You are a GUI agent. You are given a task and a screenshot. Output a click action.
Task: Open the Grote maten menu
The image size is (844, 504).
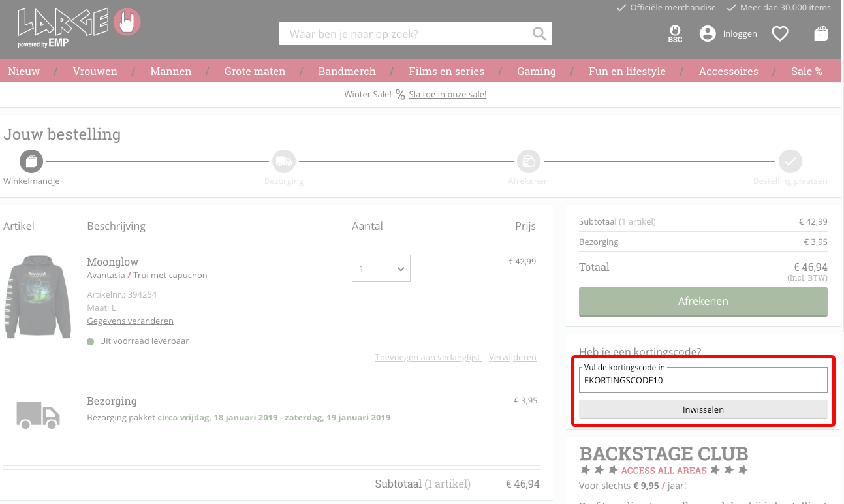click(255, 71)
